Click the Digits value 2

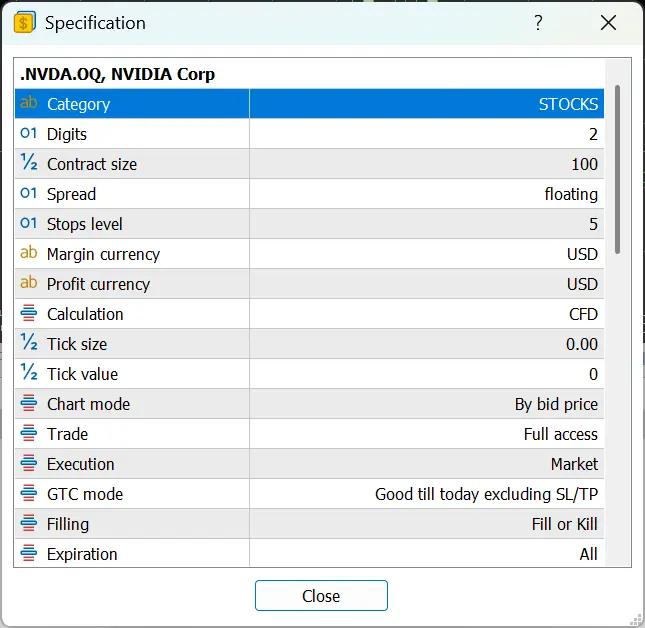pyautogui.click(x=593, y=134)
